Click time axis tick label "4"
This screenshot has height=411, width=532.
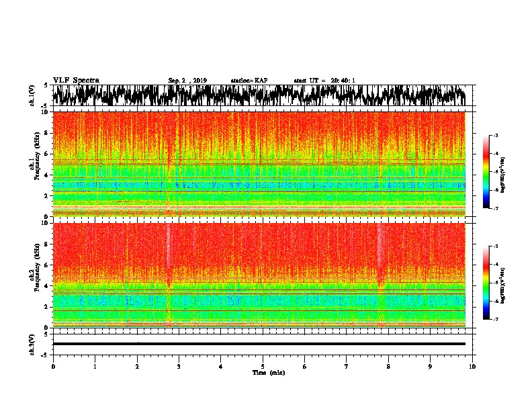[x=221, y=367]
